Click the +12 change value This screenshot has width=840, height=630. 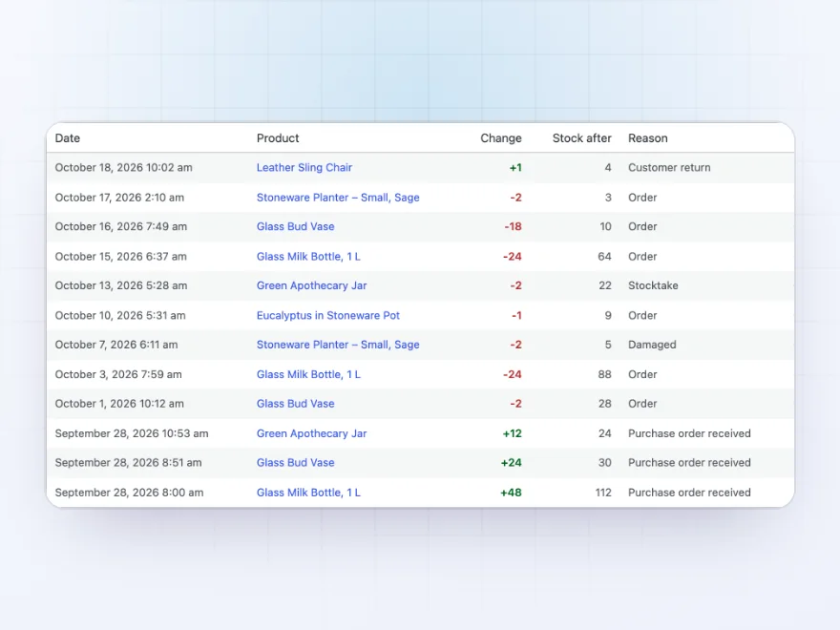[513, 433]
